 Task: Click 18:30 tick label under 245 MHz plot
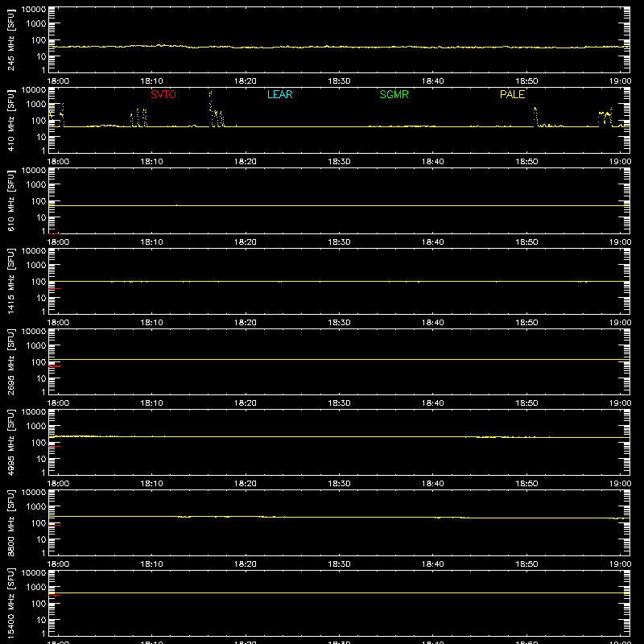point(339,81)
